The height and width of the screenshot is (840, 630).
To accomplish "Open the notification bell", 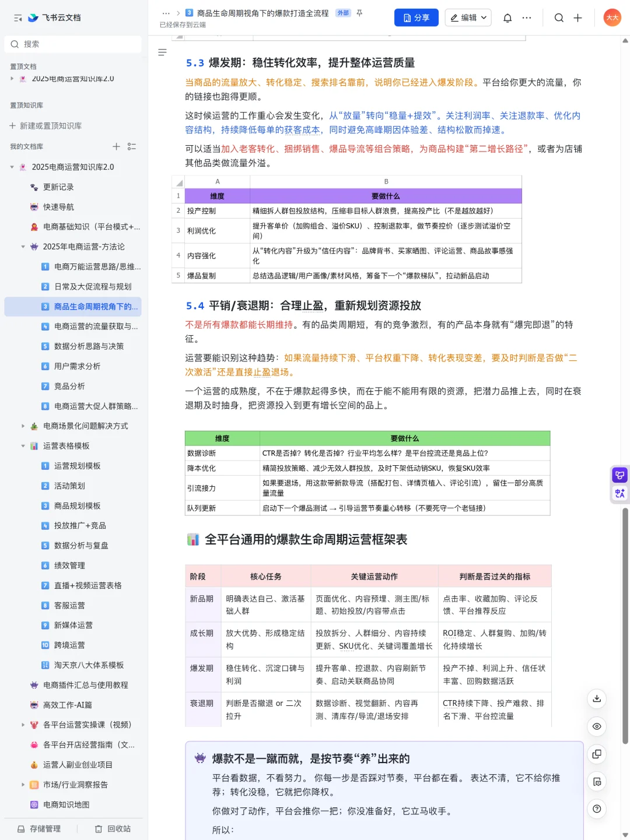I will tap(508, 18).
